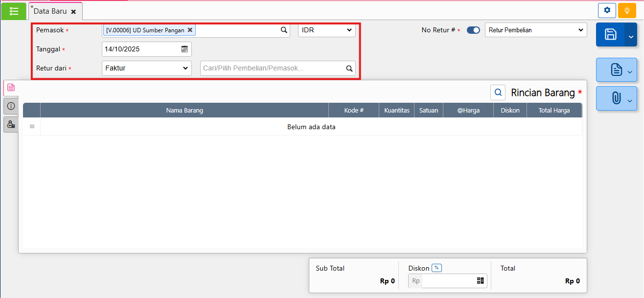Open the green main menu list icon
The height and width of the screenshot is (298, 644).
(x=14, y=11)
